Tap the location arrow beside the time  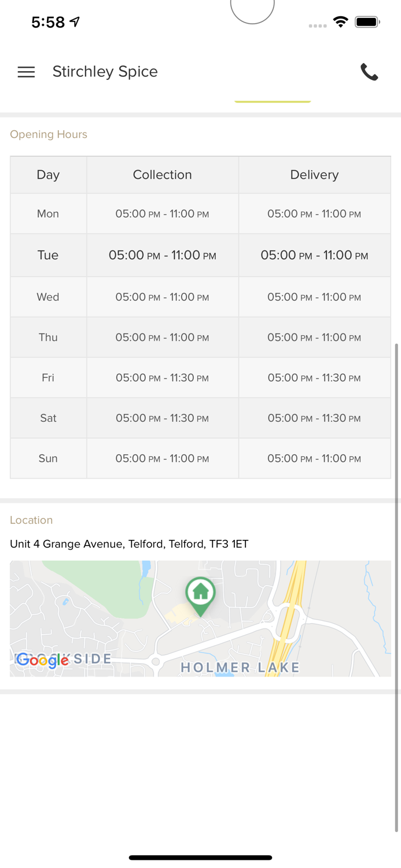[x=75, y=22]
